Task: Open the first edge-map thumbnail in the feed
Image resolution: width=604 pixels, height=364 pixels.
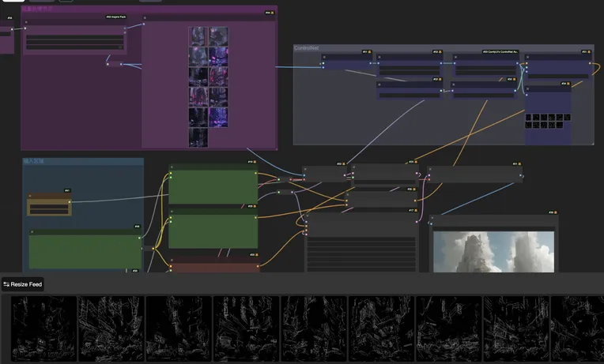Action: click(43, 329)
